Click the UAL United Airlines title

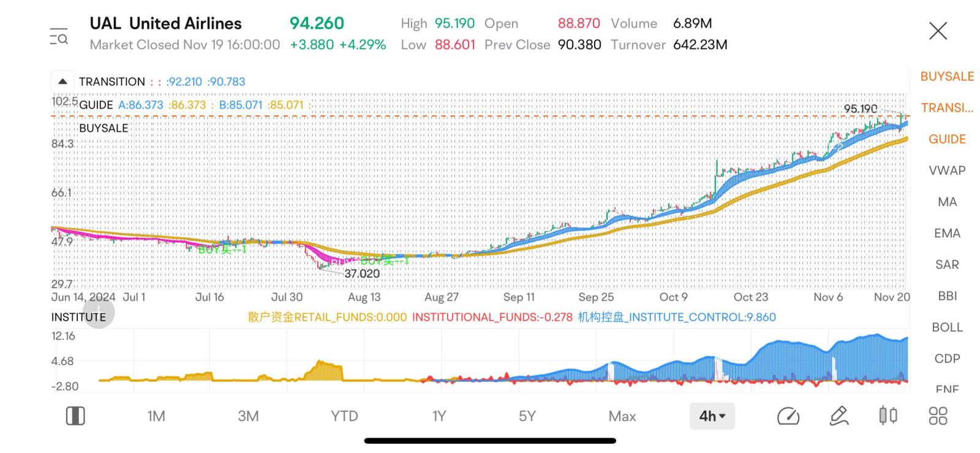[165, 23]
